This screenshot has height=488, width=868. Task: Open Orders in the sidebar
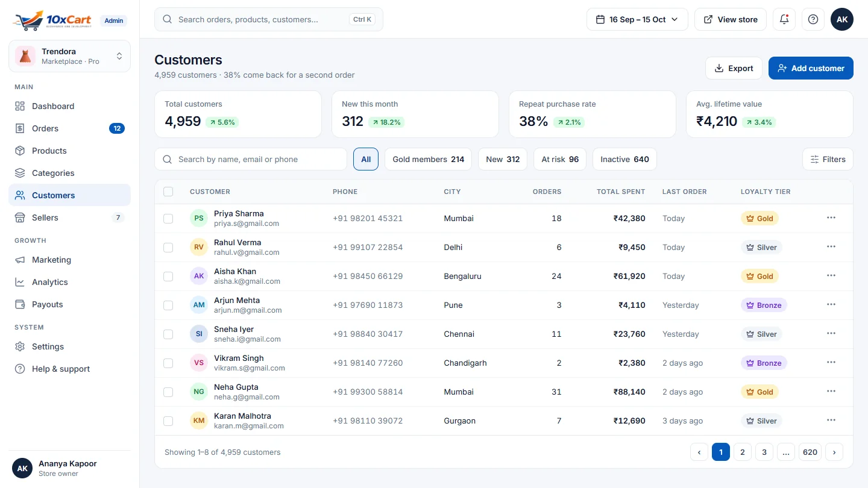(x=69, y=128)
